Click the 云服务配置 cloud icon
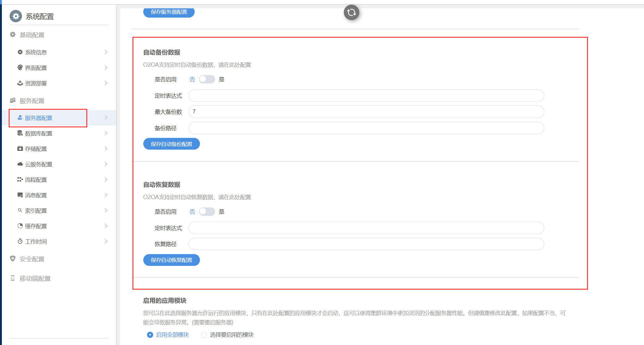Viewport: 644px width, 345px height. 20,164
